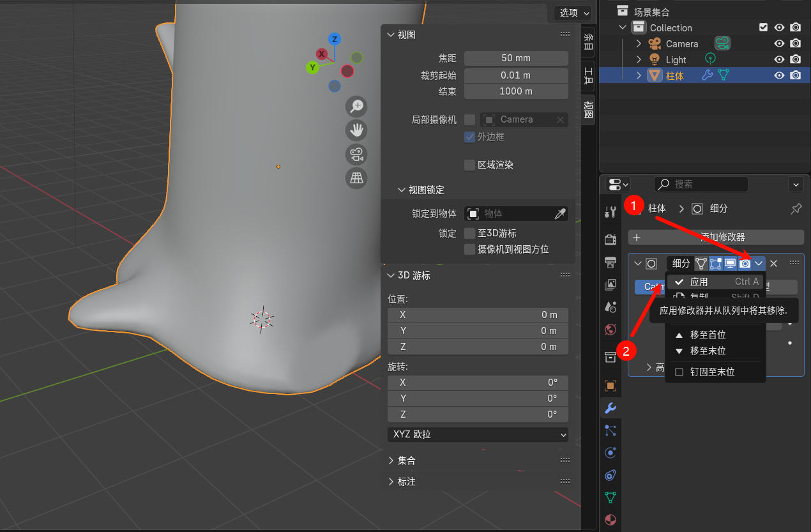This screenshot has height=532, width=811.
Task: Remove the subdivision modifier with X icon
Action: pos(773,263)
